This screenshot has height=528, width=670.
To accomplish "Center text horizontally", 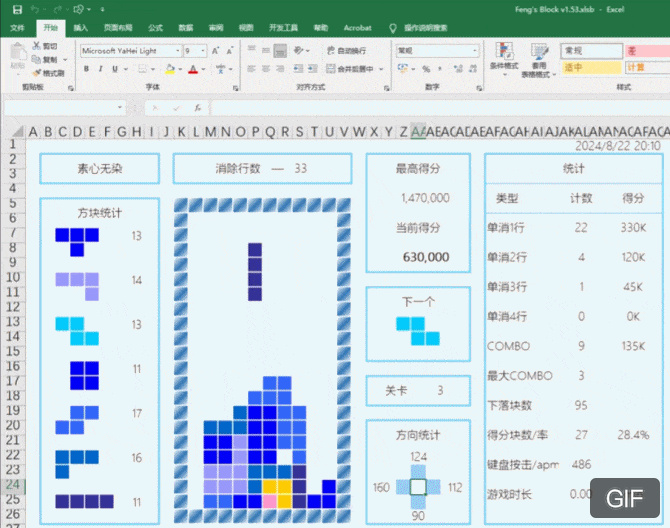I will (x=266, y=68).
